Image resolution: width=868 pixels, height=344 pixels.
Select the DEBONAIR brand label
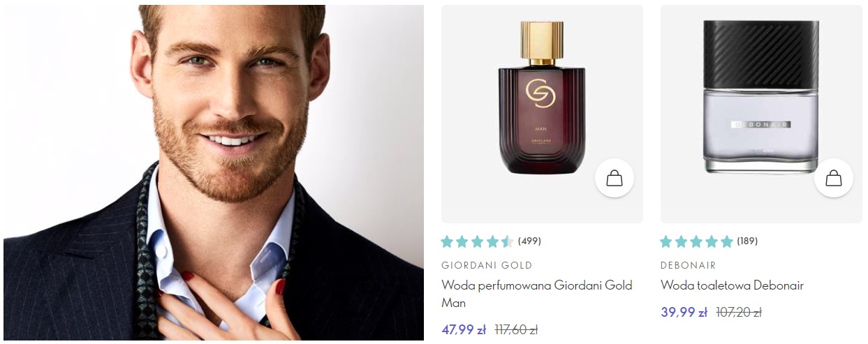click(688, 265)
